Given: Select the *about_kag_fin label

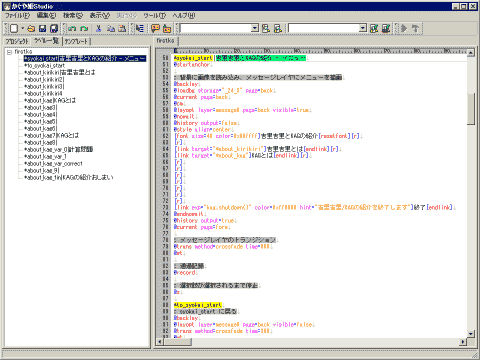Looking at the screenshot, I should (69, 177).
